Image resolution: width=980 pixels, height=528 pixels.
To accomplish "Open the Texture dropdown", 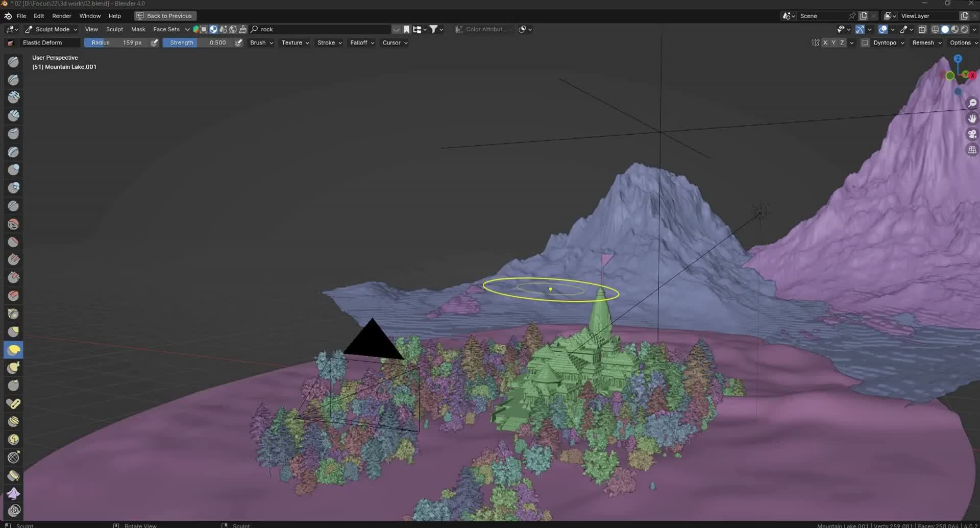I will 295,43.
